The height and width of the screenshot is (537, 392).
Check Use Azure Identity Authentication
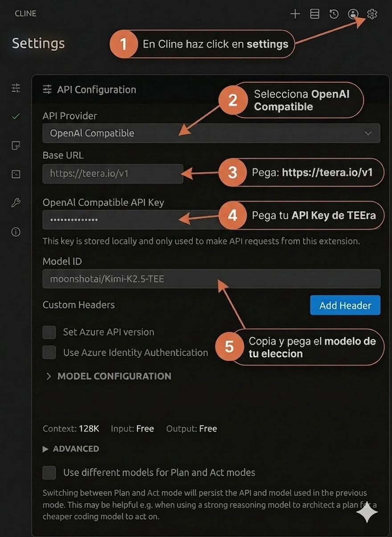pyautogui.click(x=49, y=352)
